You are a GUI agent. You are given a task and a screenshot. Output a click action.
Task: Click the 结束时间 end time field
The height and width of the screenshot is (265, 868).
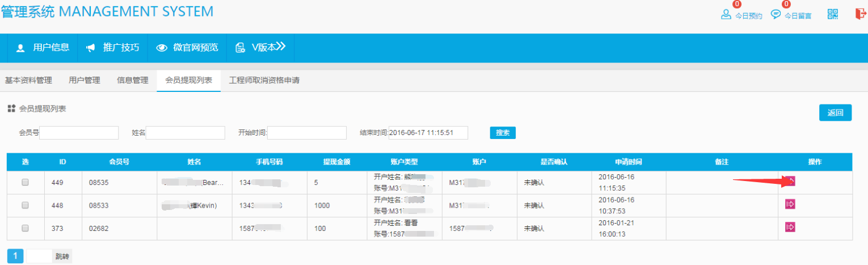(428, 133)
